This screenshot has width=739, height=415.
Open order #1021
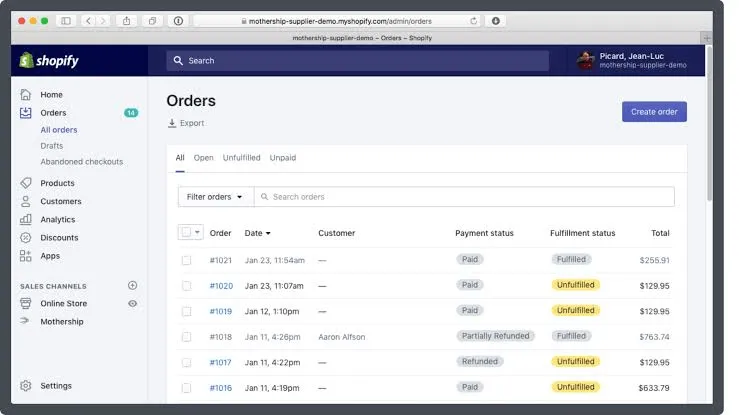pyautogui.click(x=221, y=260)
